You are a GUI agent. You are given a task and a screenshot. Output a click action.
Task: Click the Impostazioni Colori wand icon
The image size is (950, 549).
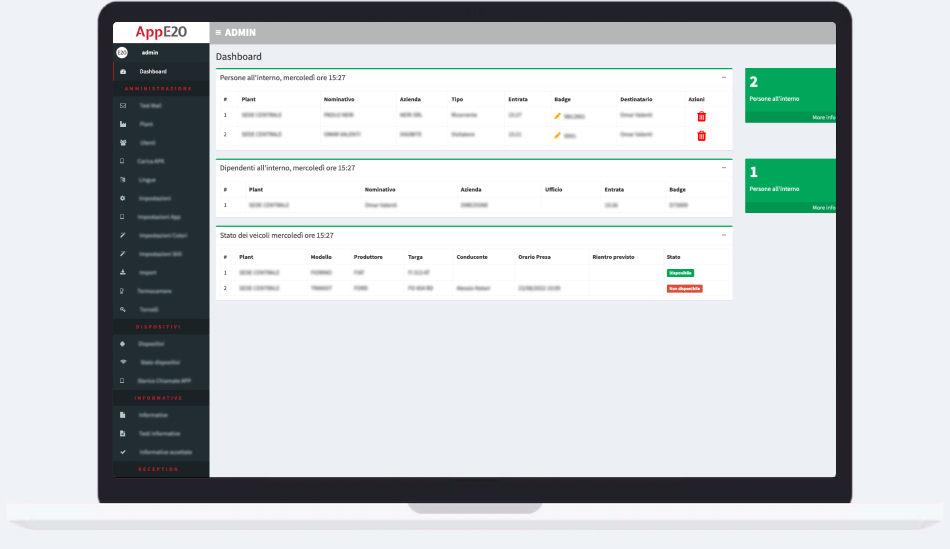[x=122, y=235]
